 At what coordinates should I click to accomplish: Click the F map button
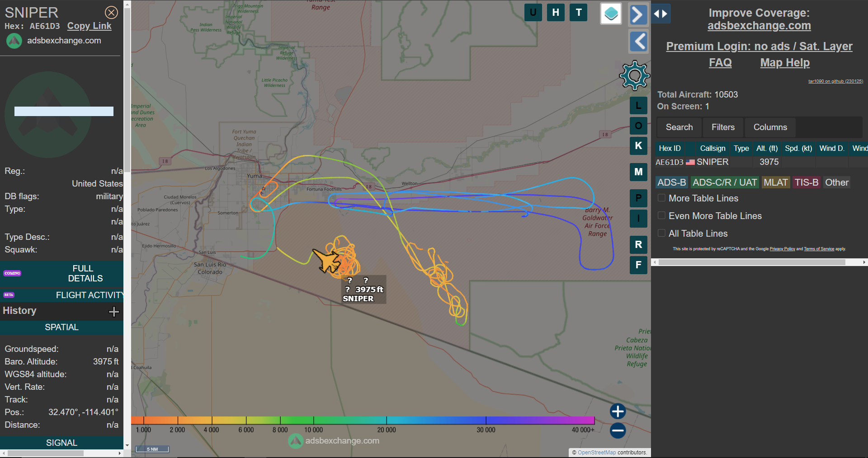coord(638,265)
